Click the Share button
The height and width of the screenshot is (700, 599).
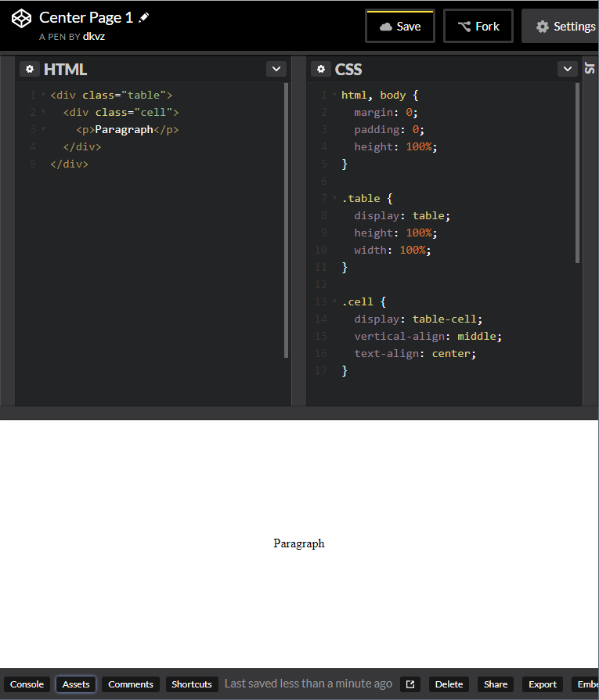click(x=495, y=684)
